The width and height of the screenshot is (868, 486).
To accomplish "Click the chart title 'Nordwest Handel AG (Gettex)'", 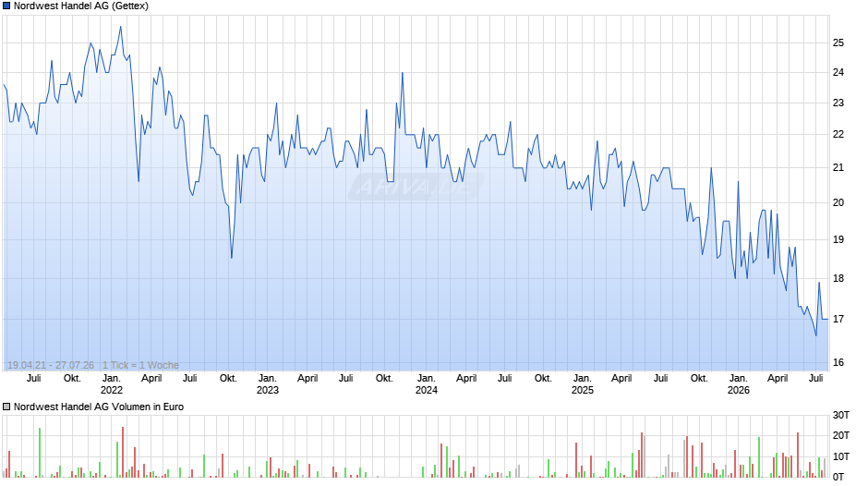I will pyautogui.click(x=81, y=6).
